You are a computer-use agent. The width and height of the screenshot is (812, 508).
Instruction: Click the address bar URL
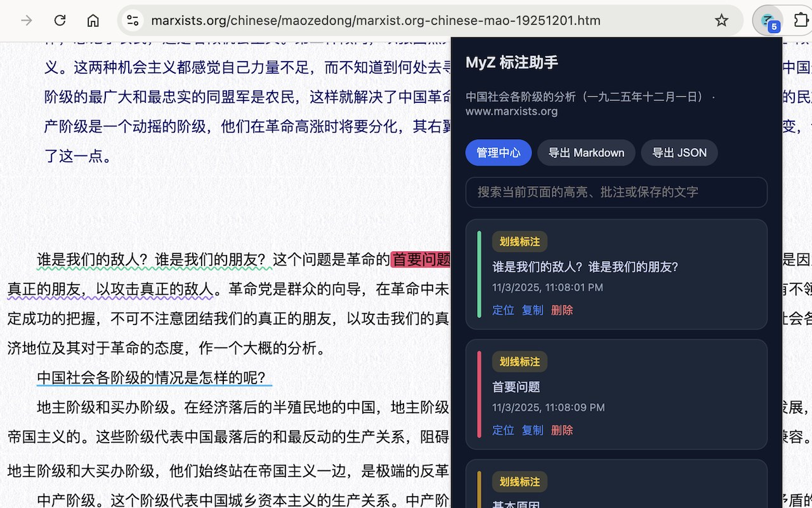click(376, 20)
